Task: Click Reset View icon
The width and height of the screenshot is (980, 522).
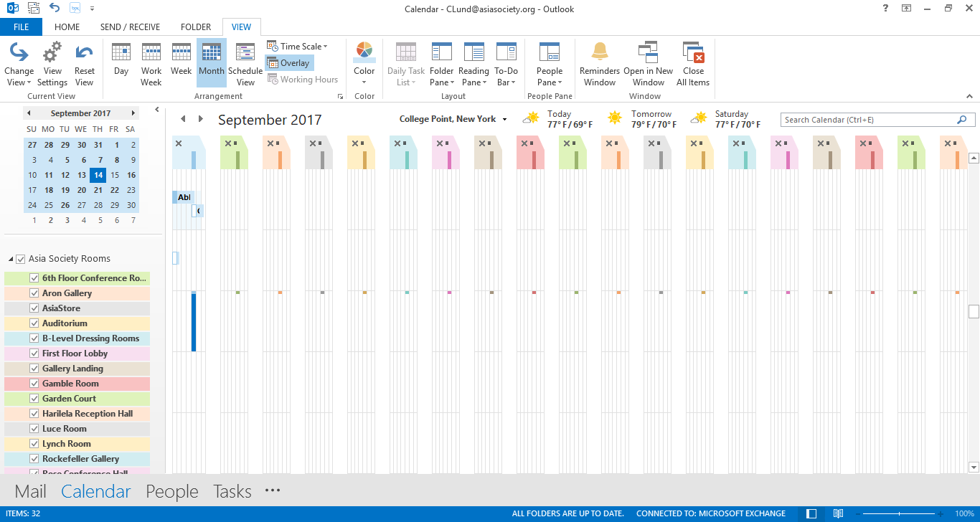Action: point(85,63)
